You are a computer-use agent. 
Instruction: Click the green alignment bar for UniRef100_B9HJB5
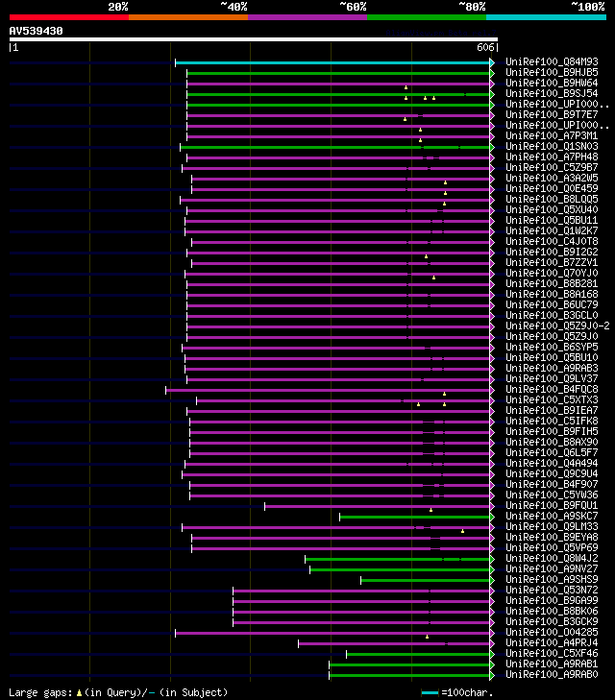[338, 73]
